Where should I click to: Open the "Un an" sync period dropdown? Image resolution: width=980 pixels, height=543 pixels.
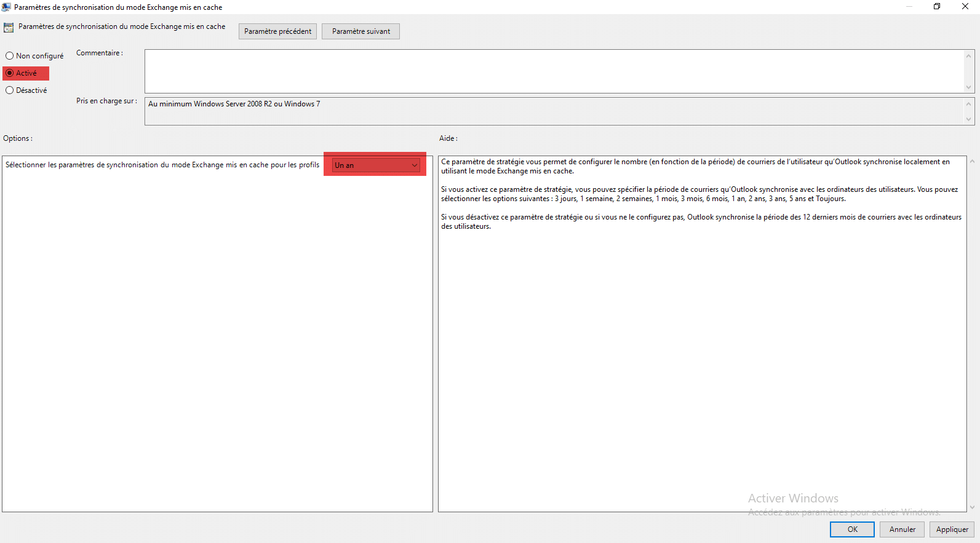click(x=376, y=165)
